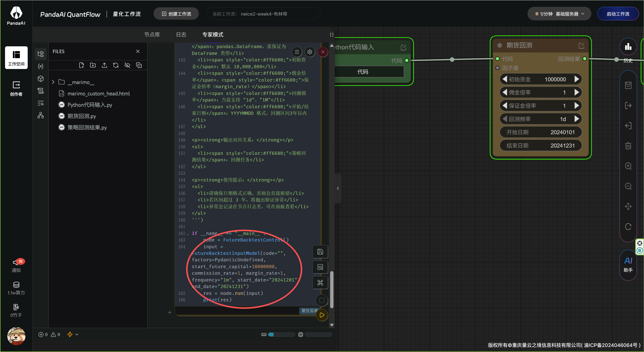The height and width of the screenshot is (352, 644).
Task: Switch 回测频率 to the next option
Action: click(x=577, y=119)
